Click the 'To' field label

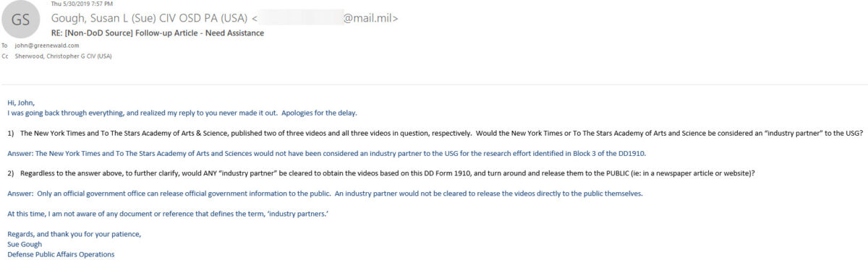coord(6,45)
